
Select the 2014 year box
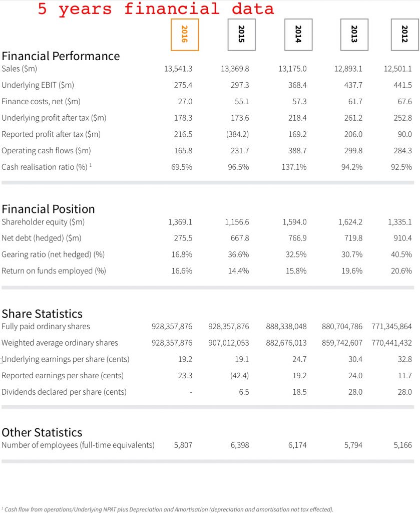click(298, 35)
